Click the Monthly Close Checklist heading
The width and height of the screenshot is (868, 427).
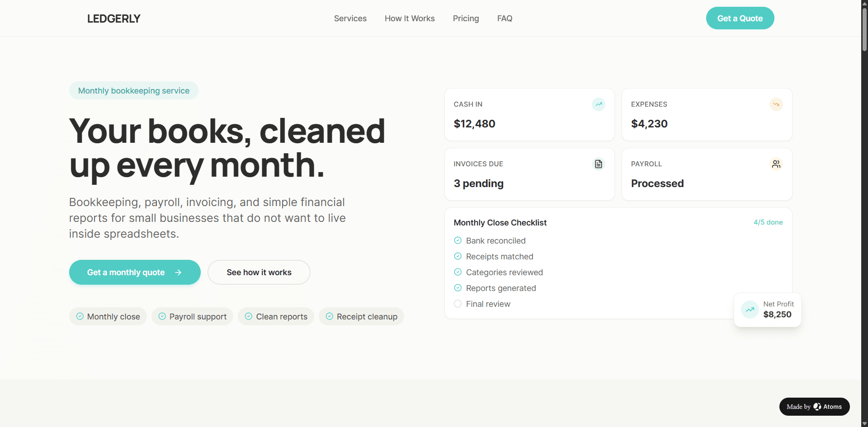500,223
